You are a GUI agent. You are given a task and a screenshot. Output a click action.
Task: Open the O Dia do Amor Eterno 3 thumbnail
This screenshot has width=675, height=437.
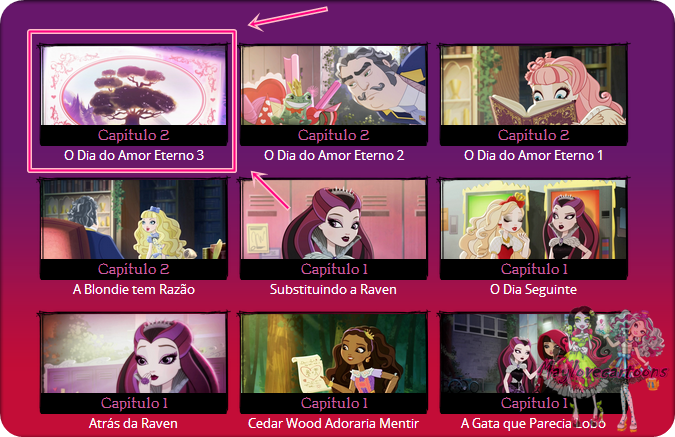click(133, 85)
